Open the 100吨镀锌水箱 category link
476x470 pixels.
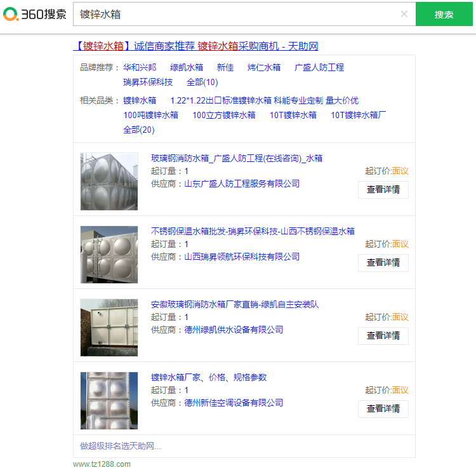(x=150, y=115)
